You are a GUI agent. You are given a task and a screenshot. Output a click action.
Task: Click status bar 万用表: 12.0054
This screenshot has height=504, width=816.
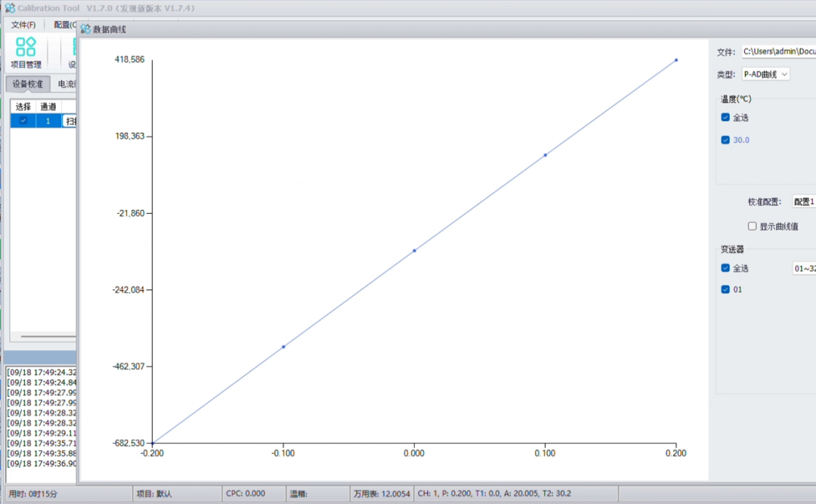pos(382,493)
